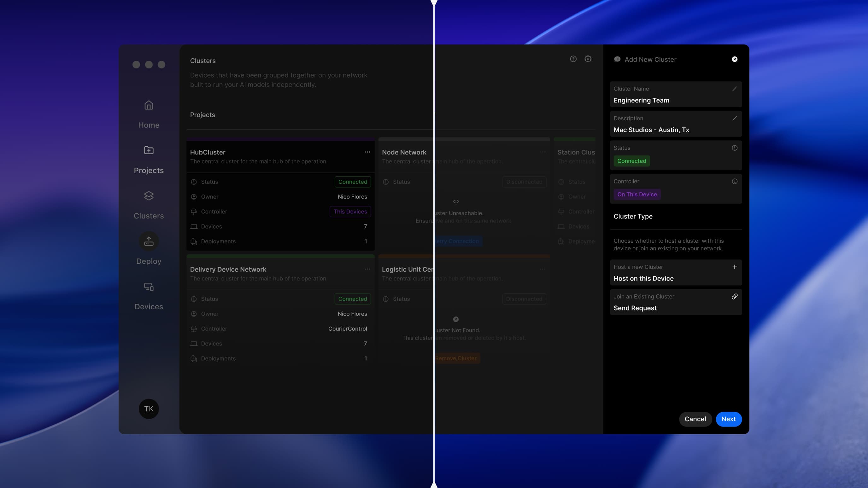Edit the Cluster Name using the pencil icon
This screenshot has height=488, width=868.
735,89
